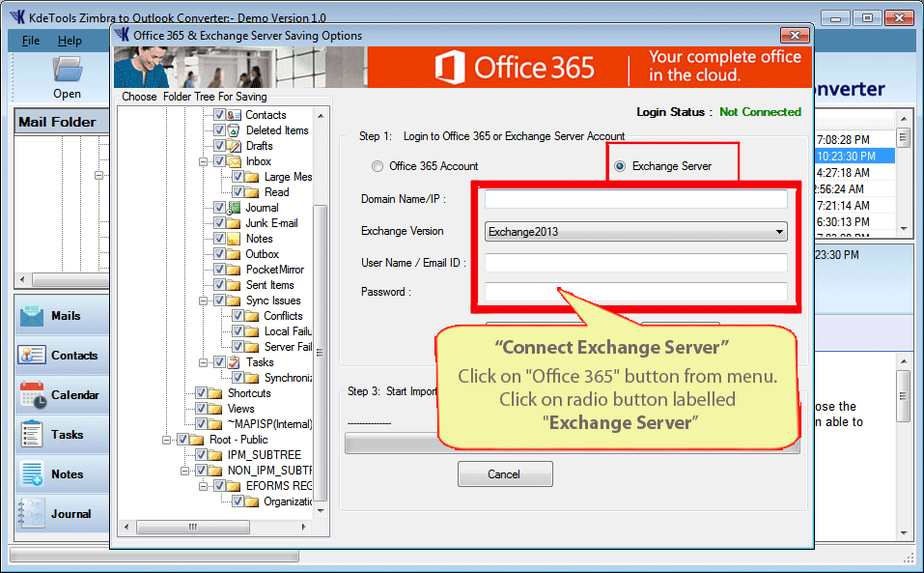
Task: Select the 10:23:30 PM row in mail list
Action: [x=855, y=157]
